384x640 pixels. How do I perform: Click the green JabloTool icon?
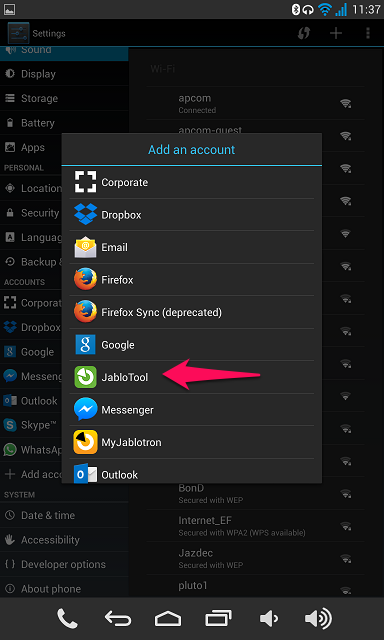85,377
